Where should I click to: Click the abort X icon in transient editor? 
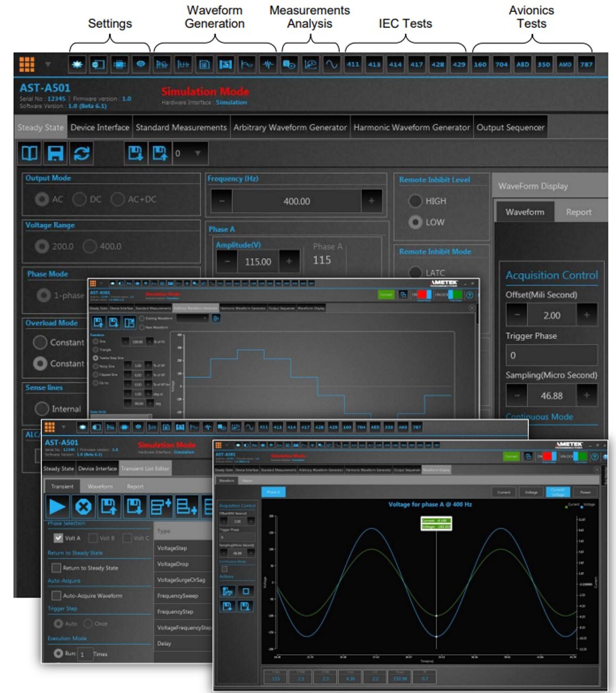pyautogui.click(x=83, y=507)
